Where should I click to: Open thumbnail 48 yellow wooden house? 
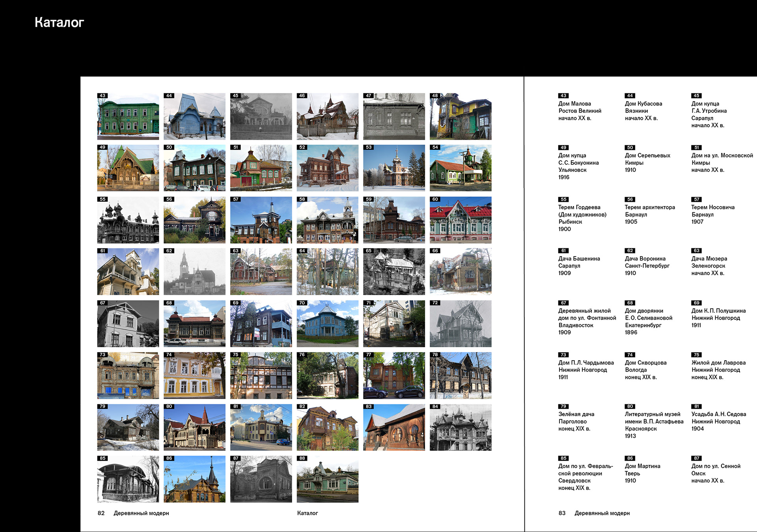click(x=461, y=117)
